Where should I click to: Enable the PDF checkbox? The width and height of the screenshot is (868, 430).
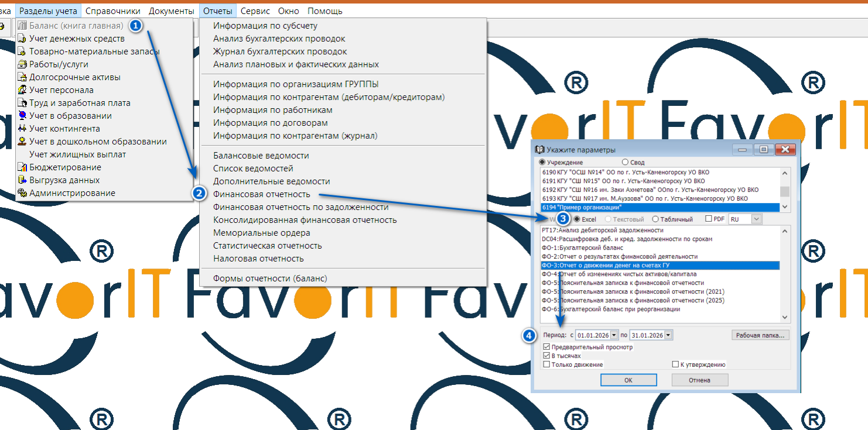[x=709, y=219]
